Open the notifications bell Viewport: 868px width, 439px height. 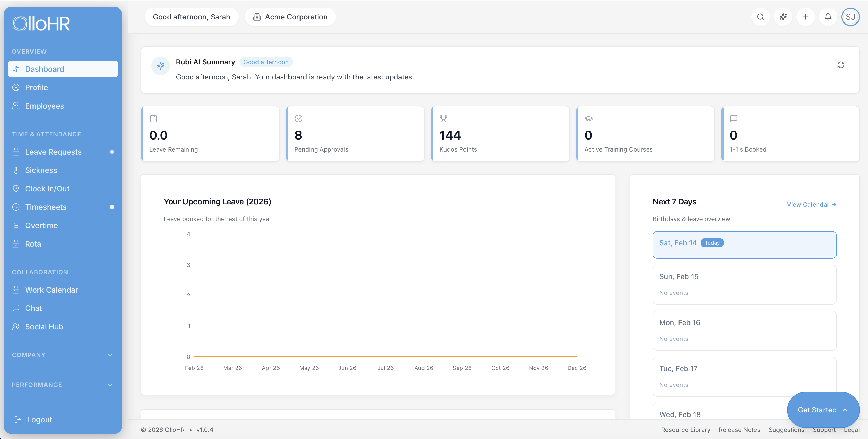tap(828, 17)
